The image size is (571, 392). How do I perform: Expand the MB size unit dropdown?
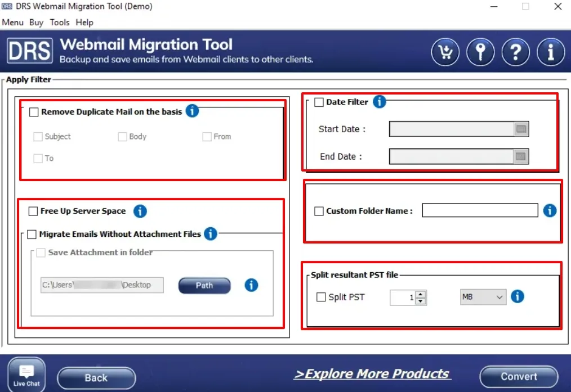[x=483, y=297]
